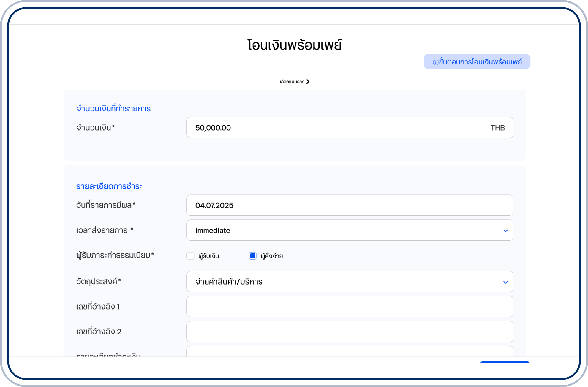
Task: Uncheck the ผู้สั่งจ่าย checkbox
Action: [252, 256]
